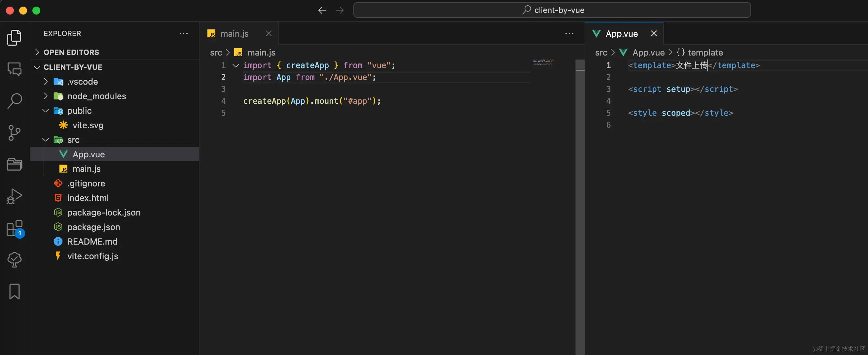Click the JS icon beside main.js in tree
Screen dimensions: 868x355
click(63, 169)
